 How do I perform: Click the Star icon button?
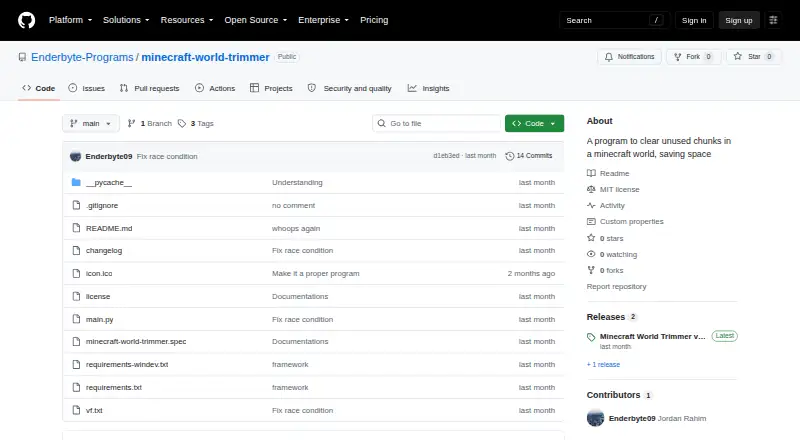[x=738, y=57]
